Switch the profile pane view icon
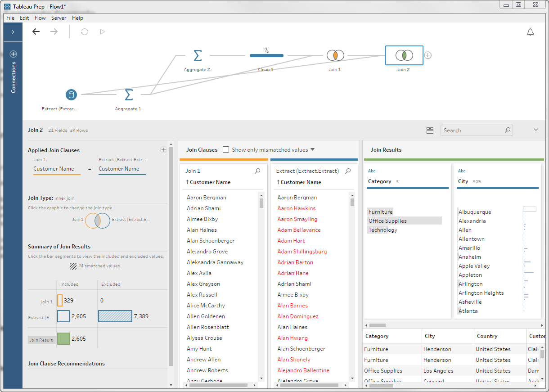Screen dimensions: 549x392 pyautogui.click(x=430, y=131)
